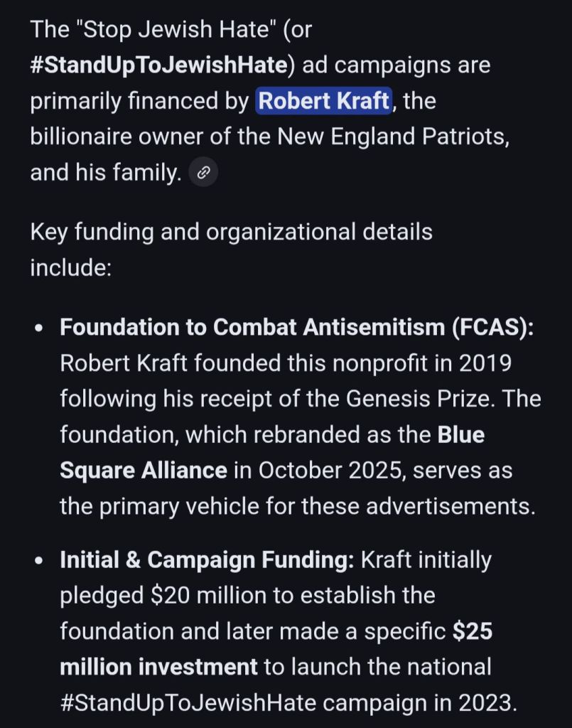572x728 pixels.
Task: Click the "and his family." text
Action: [x=106, y=173]
